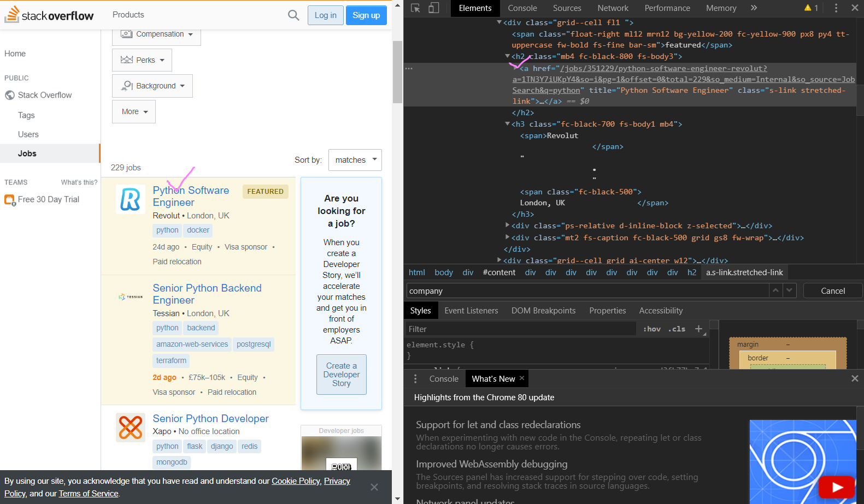Add a new style rule plus icon
The width and height of the screenshot is (864, 504).
click(698, 329)
